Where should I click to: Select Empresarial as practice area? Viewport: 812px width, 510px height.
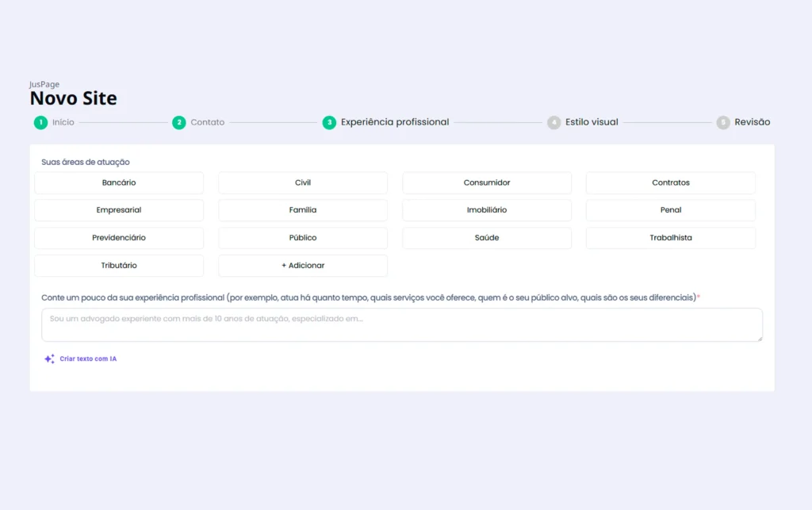tap(119, 210)
